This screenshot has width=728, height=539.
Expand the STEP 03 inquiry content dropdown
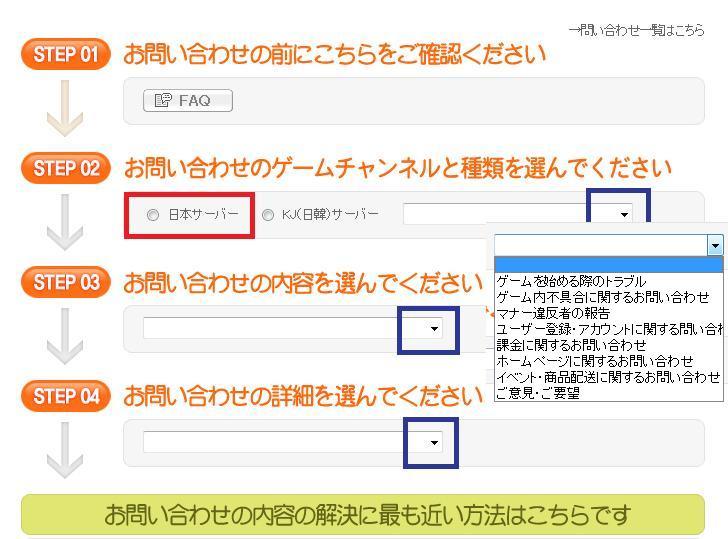click(x=433, y=329)
